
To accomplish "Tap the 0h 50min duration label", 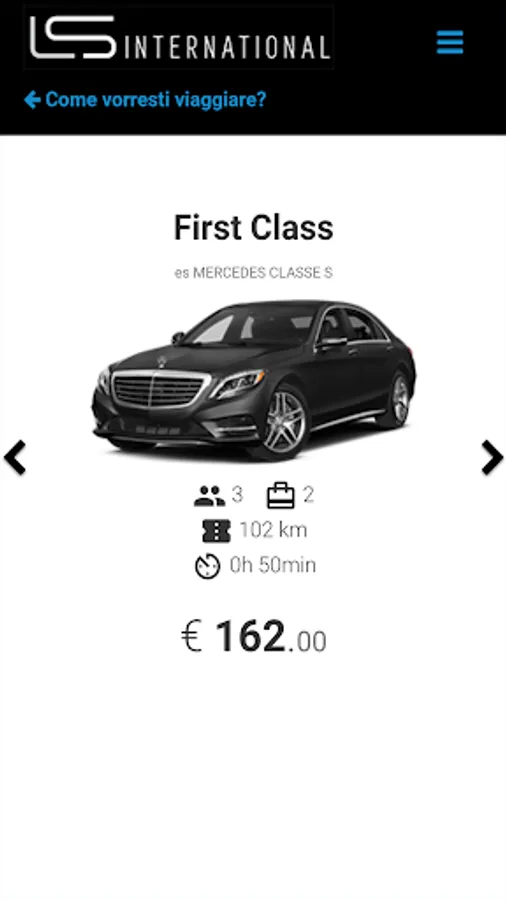I will pos(273,565).
